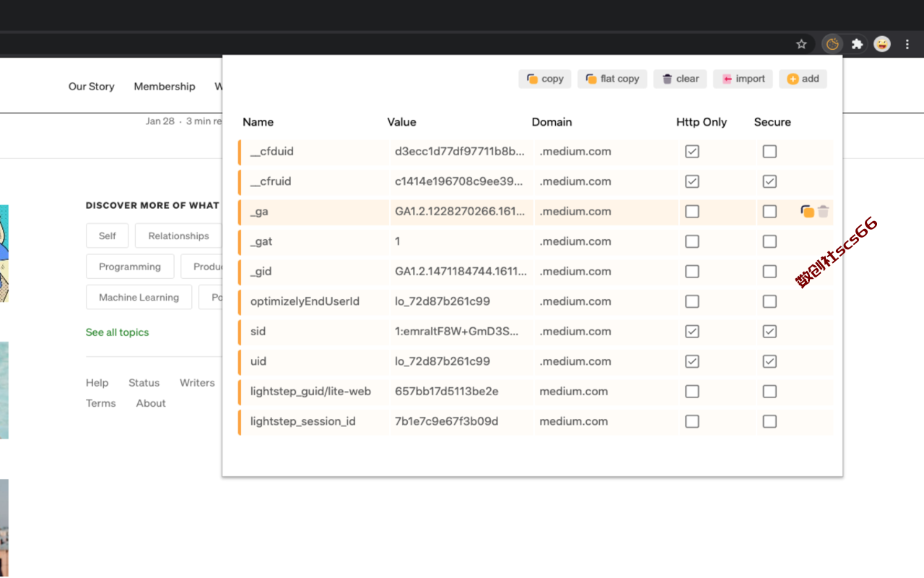The width and height of the screenshot is (924, 578).
Task: Click the _gid cookie domain cell
Action: pos(605,272)
